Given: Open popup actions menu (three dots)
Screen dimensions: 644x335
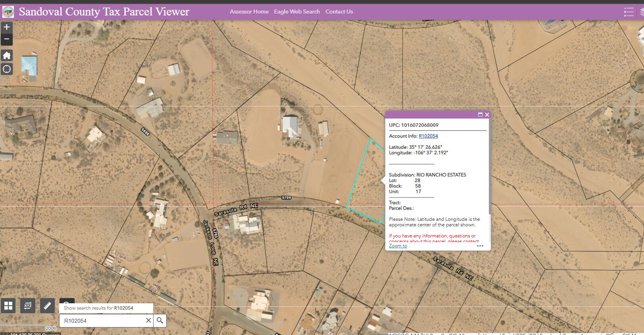Looking at the screenshot, I should pos(480,246).
